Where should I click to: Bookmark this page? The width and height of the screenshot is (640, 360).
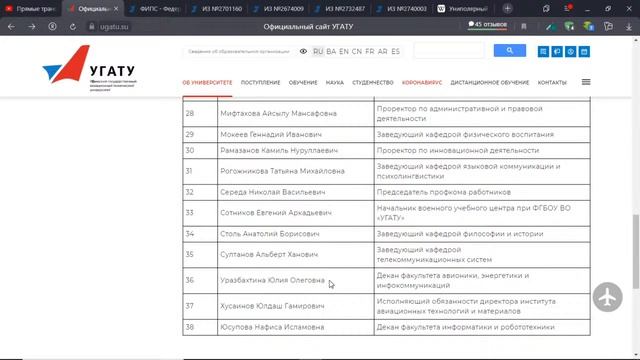[x=524, y=27]
